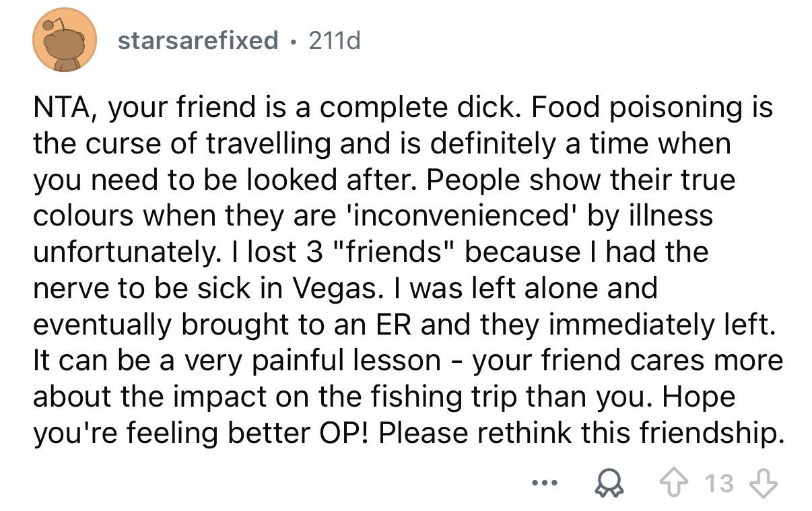Click "Please rethink this friendship" sentence

pos(580,434)
